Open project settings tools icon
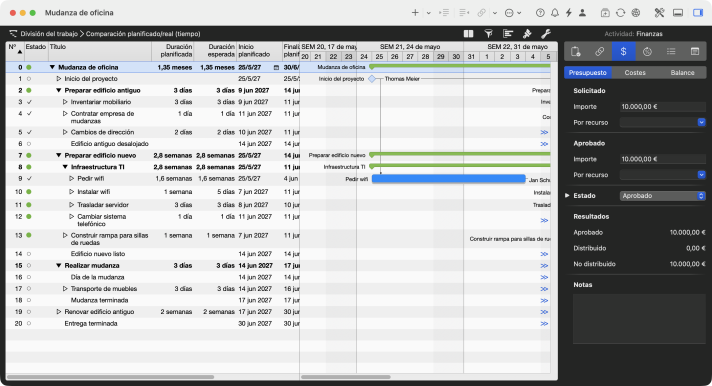Screen dimensions: 712x386 point(659,13)
